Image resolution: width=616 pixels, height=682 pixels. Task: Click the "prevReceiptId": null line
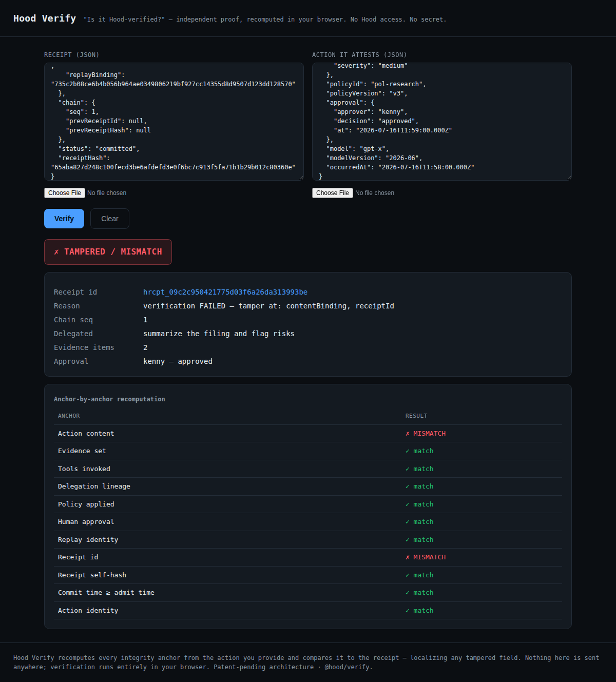click(106, 121)
